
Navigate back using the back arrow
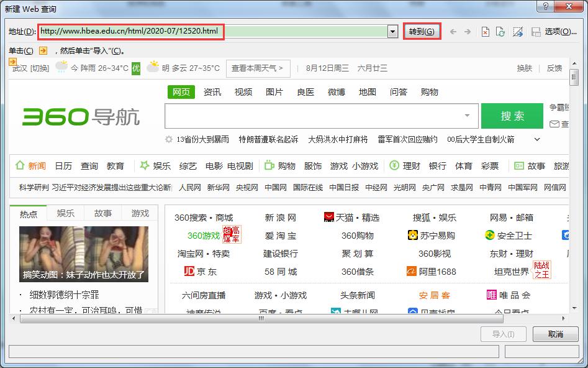tap(453, 31)
